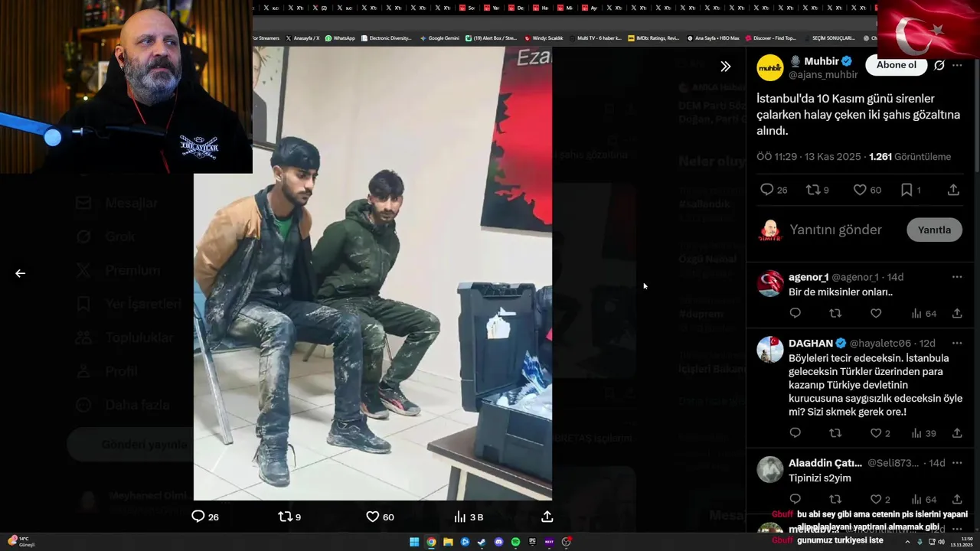Open more options on Alaaddin Çatı reply
This screenshot has width=980, height=551.
click(x=957, y=463)
